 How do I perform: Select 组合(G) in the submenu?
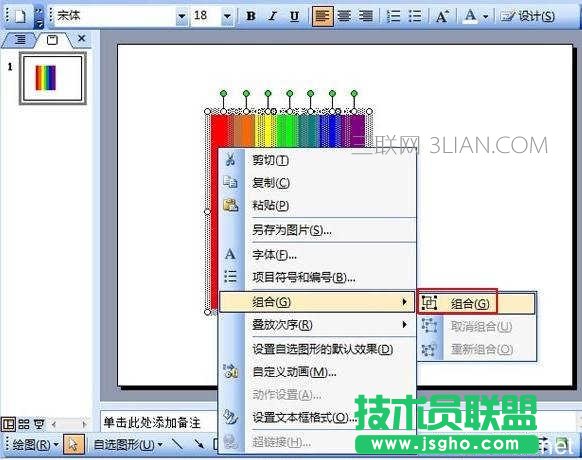tap(477, 304)
